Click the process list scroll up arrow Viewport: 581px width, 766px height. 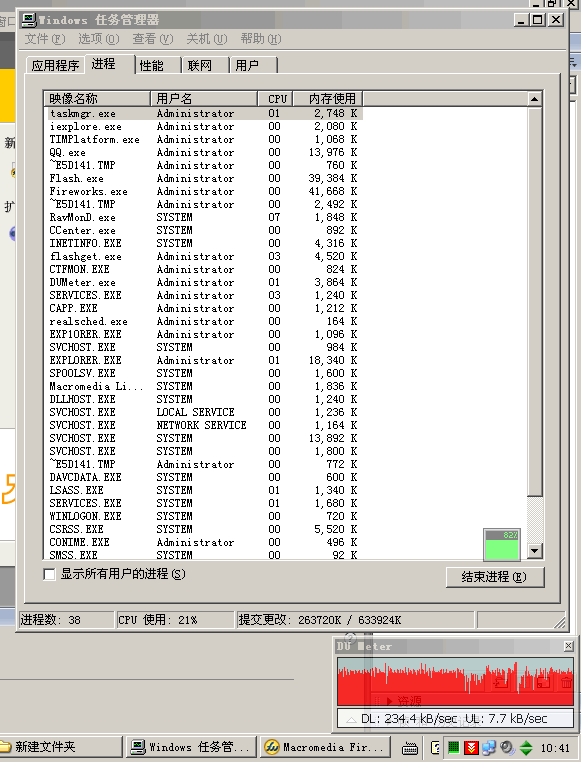535,99
